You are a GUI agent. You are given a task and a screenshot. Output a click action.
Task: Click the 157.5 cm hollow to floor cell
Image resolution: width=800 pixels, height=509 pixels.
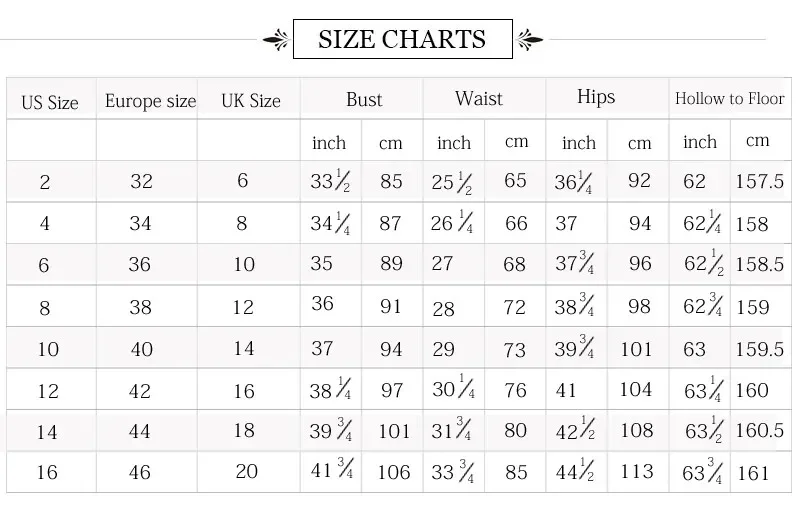tap(759, 182)
